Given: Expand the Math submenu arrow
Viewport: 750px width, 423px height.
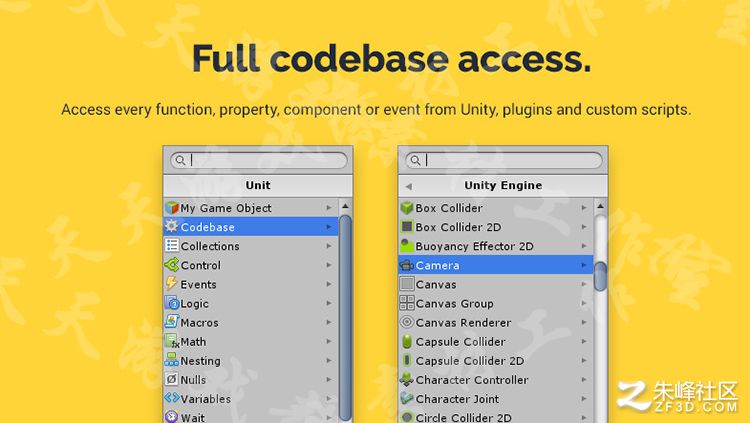Looking at the screenshot, I should pos(329,342).
